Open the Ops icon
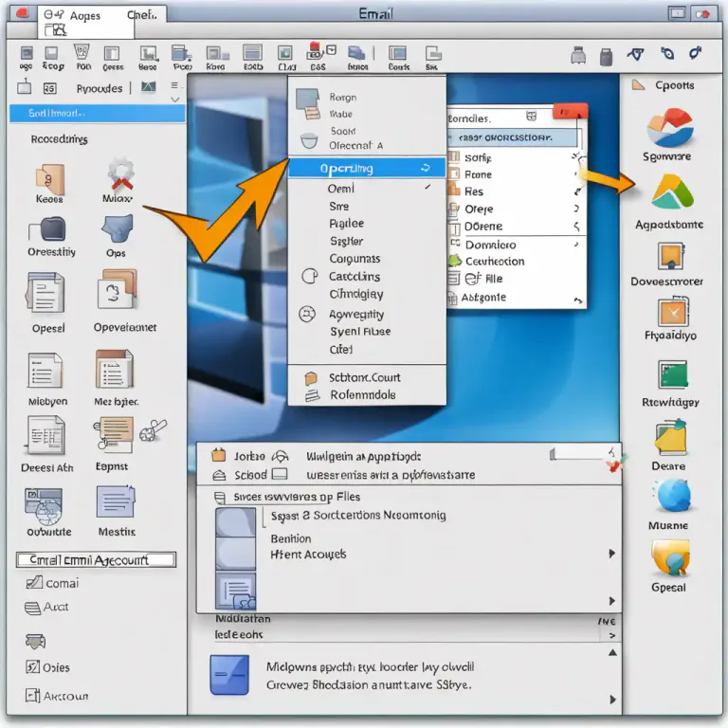728x728 pixels. pyautogui.click(x=118, y=228)
